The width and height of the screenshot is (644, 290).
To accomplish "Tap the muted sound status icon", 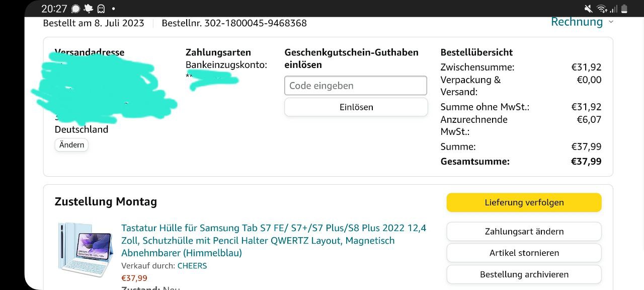I will (x=588, y=9).
